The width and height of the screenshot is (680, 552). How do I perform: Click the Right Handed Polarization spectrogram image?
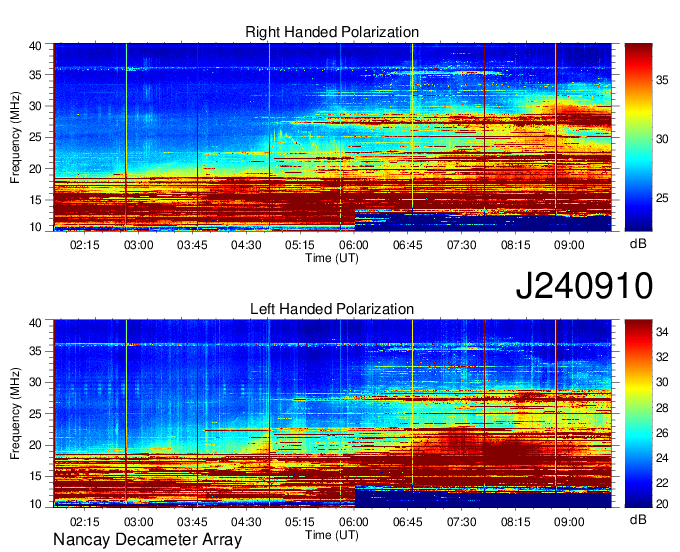point(333,137)
